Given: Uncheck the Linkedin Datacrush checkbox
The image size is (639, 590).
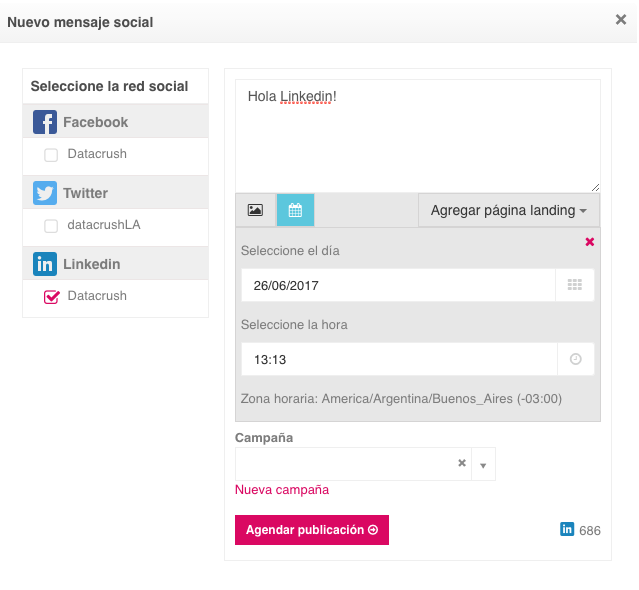Looking at the screenshot, I should point(51,297).
